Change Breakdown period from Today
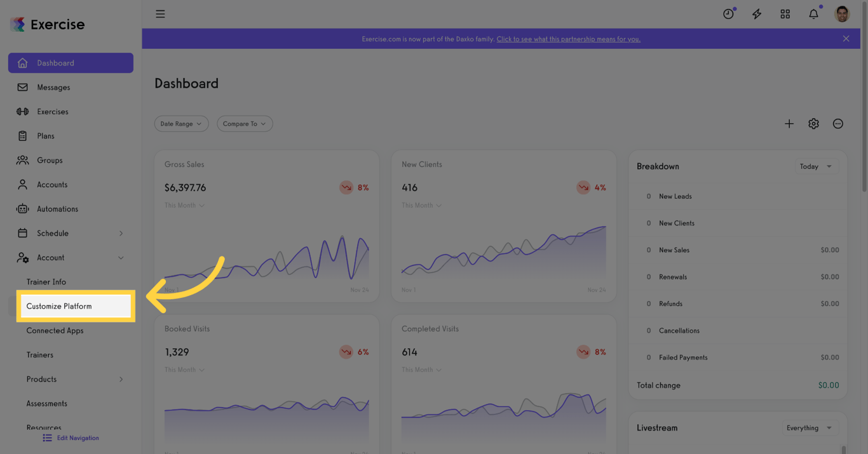This screenshot has height=454, width=868. 816,166
